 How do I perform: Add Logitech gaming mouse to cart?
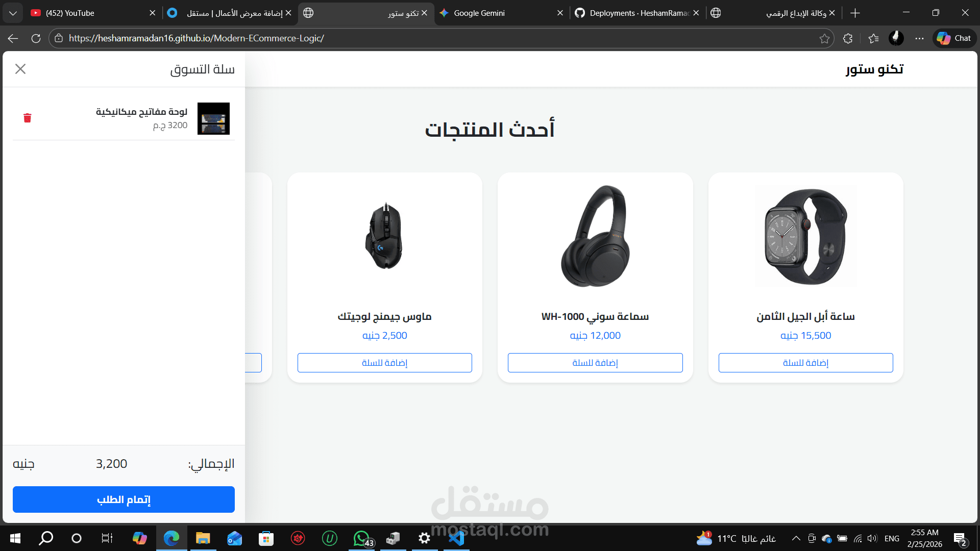click(x=384, y=363)
